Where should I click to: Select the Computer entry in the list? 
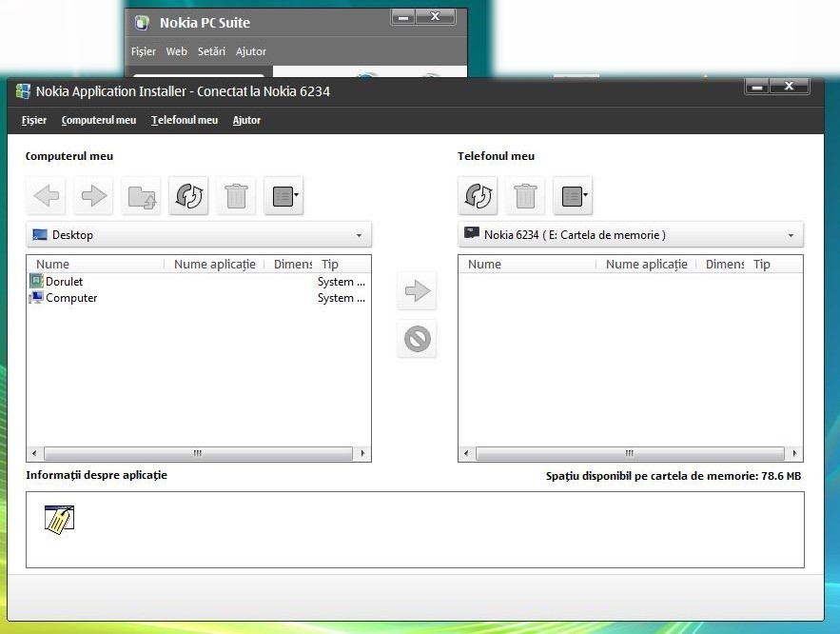pos(71,298)
